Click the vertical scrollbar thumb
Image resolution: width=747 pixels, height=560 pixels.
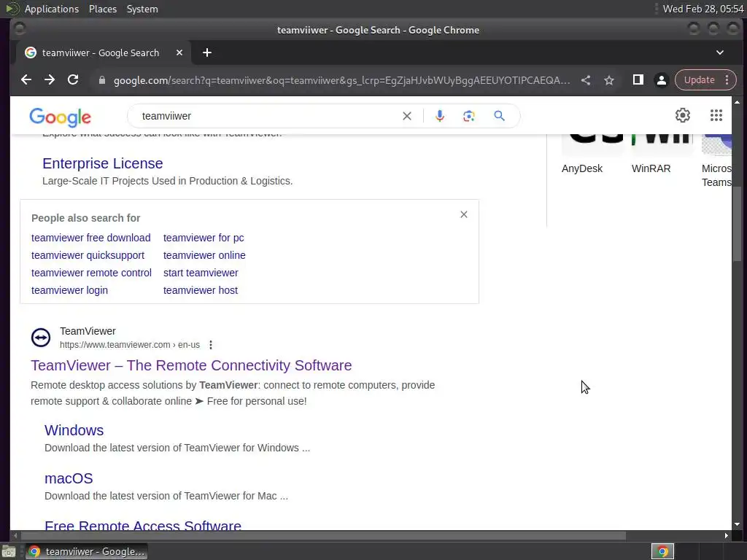[x=737, y=223]
